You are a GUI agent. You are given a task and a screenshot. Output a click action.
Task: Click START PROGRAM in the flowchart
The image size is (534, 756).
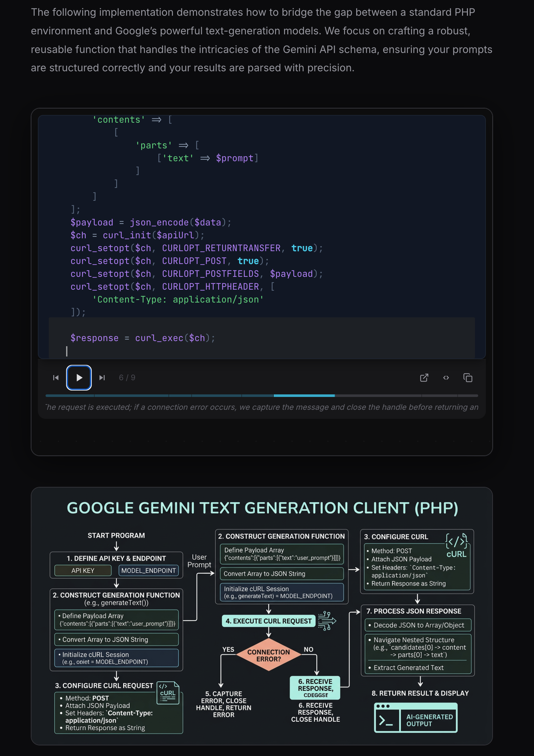116,535
